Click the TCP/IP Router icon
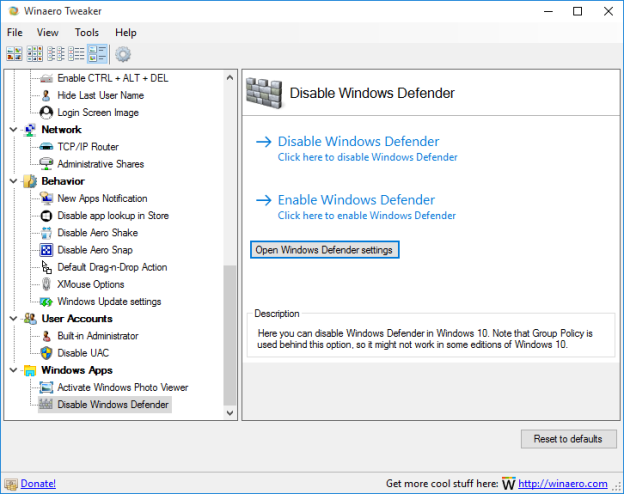Image resolution: width=624 pixels, height=494 pixels. (46, 147)
